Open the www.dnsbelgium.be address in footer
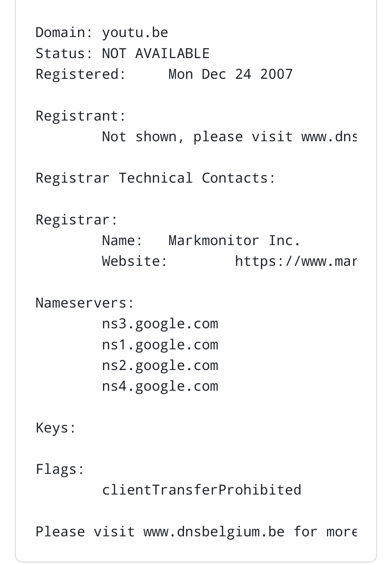 [x=214, y=532]
